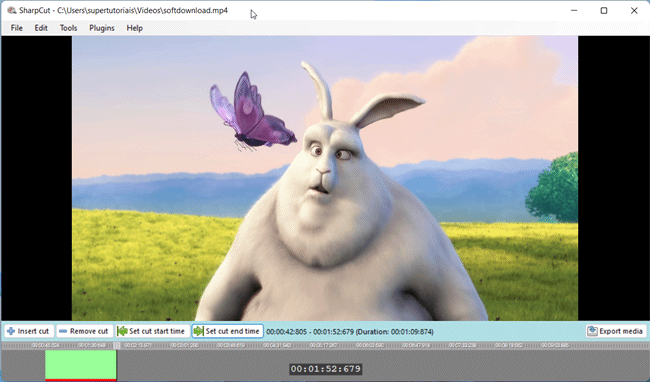This screenshot has height=382, width=650.
Task: Click the video preview frame
Action: point(325,178)
